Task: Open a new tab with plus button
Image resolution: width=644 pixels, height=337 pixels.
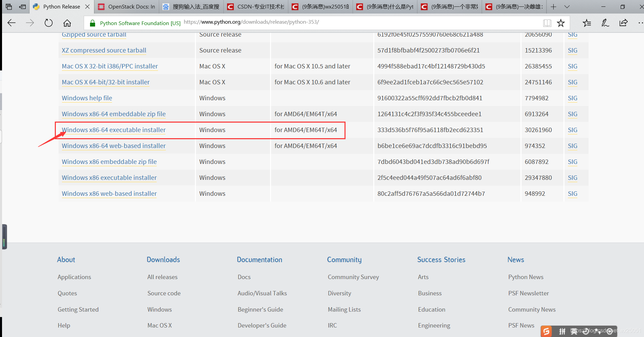Action: pos(554,7)
